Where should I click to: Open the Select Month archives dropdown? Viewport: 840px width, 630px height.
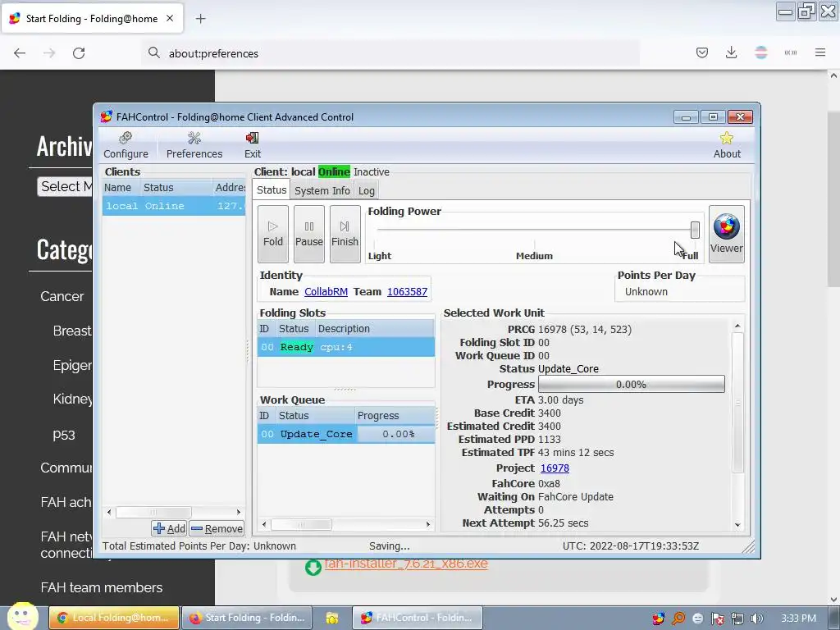tap(65, 186)
